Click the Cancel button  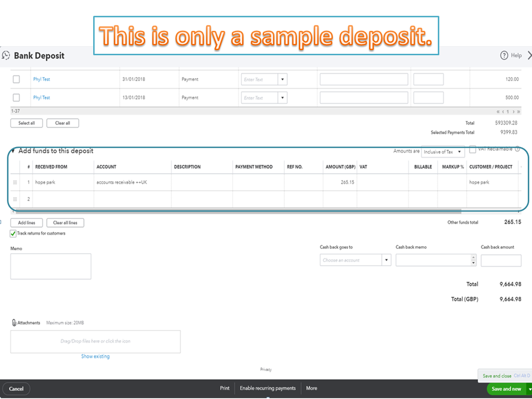point(16,389)
